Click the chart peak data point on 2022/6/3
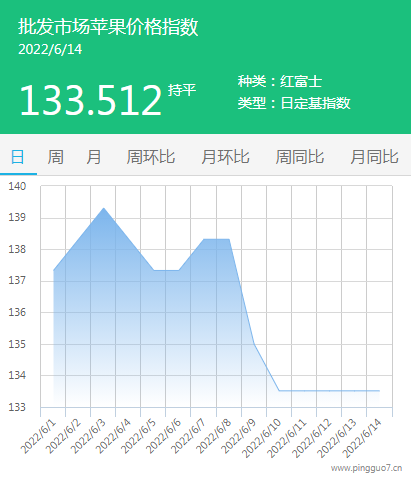This screenshot has width=411, height=477. pos(104,208)
